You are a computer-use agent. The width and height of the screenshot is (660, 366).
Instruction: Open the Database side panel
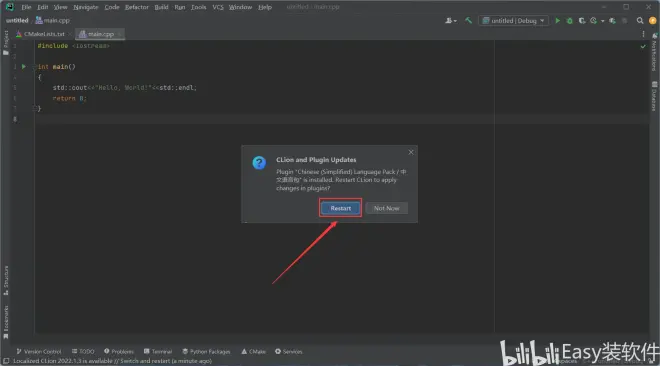pos(655,96)
